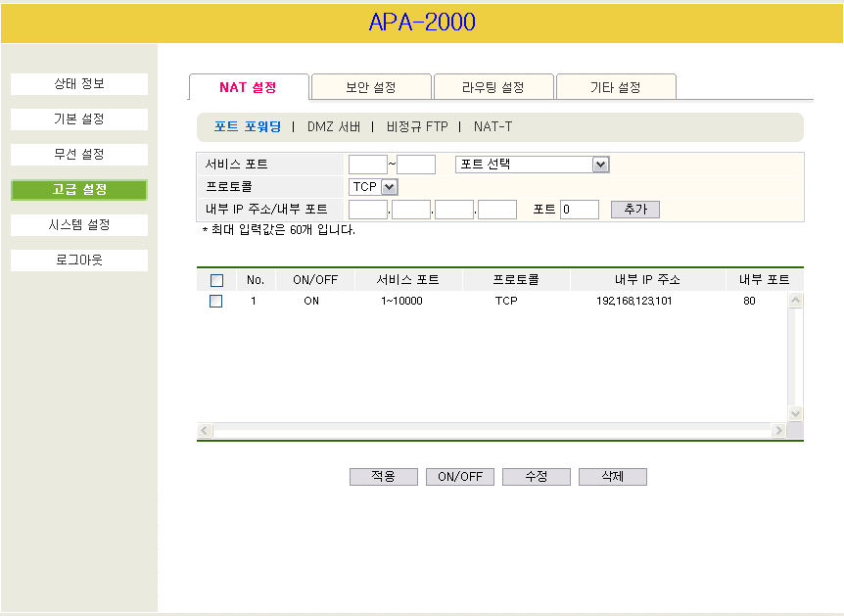Click the 적용 button
844x616 pixels.
[383, 477]
